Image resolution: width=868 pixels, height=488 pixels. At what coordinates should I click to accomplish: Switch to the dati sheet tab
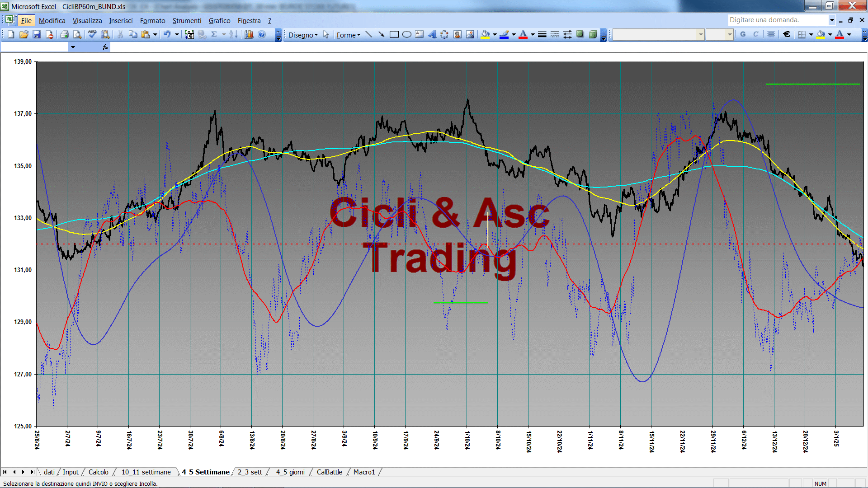coord(49,472)
